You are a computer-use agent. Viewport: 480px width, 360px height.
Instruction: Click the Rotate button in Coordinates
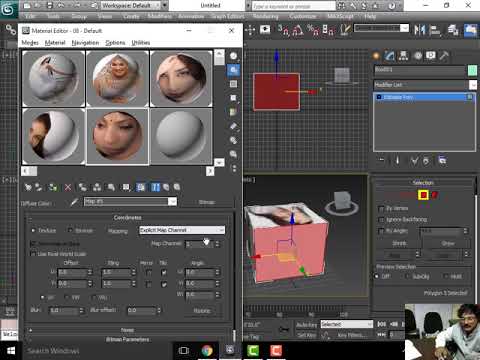(202, 311)
